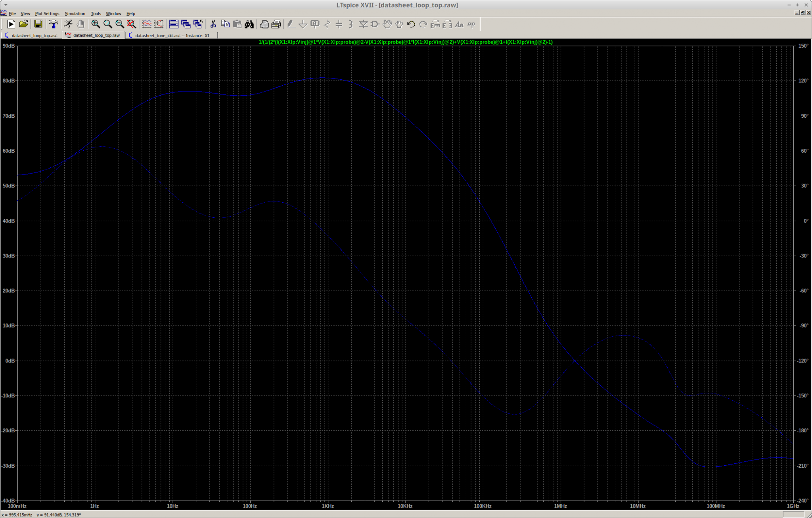Click the Redo arrow icon

pos(423,24)
